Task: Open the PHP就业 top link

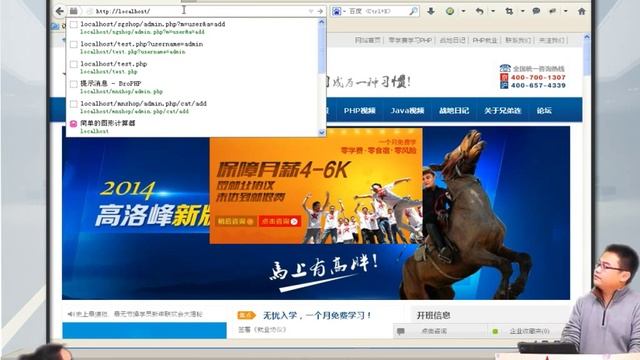Action: 485,40
